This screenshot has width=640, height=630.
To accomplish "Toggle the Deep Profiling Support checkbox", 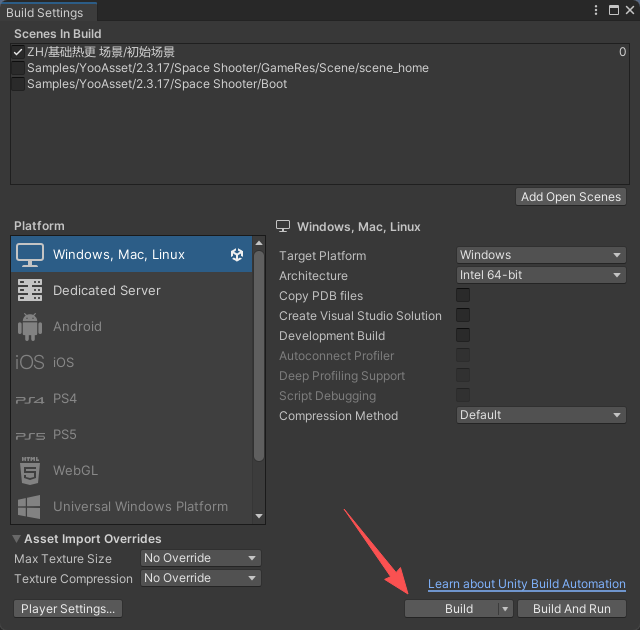I will point(463,375).
